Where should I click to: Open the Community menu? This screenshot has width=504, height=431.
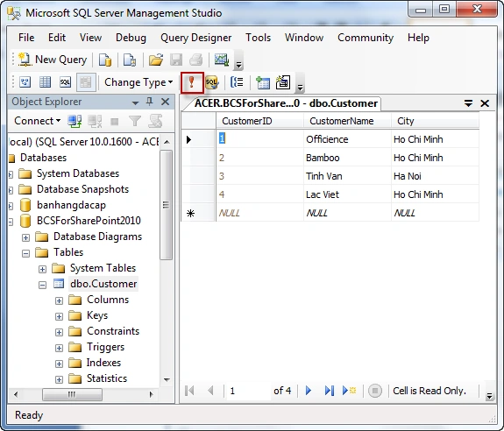pos(366,38)
